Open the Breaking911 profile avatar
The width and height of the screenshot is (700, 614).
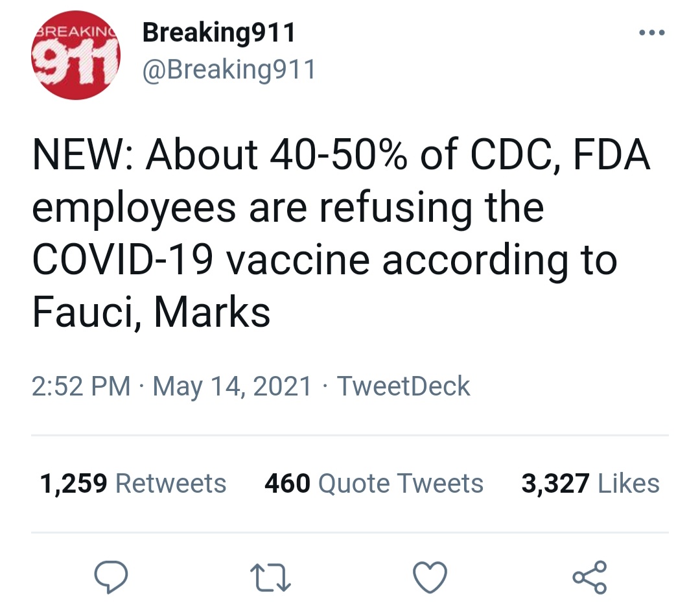[76, 55]
